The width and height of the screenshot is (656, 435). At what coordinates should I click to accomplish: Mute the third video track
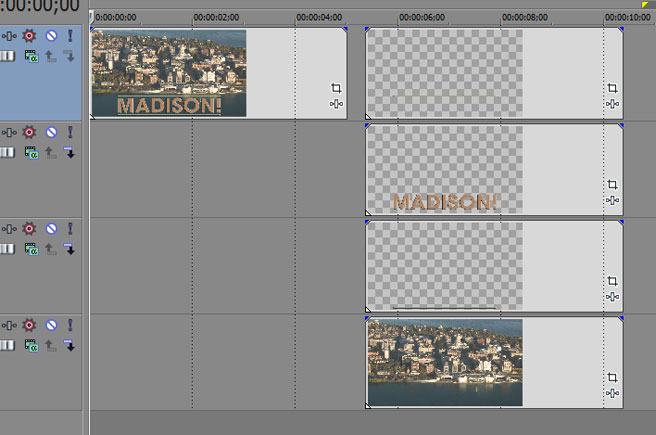(51, 228)
